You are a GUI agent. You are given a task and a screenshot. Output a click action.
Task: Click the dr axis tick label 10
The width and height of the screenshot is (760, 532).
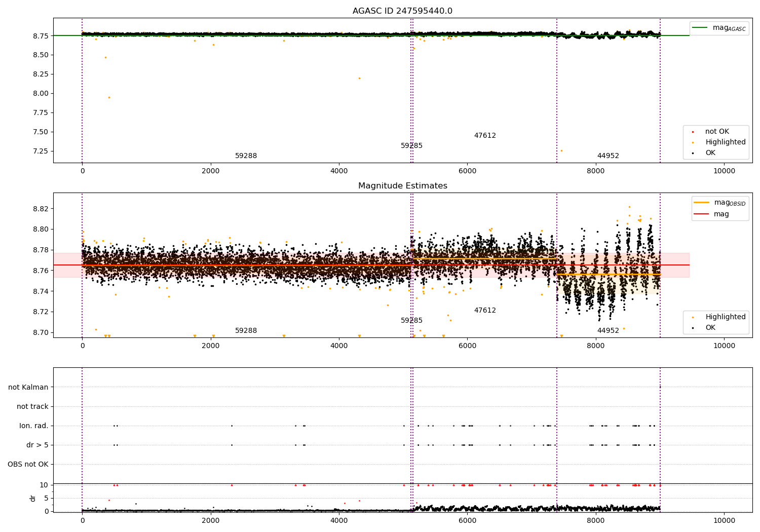[x=44, y=485]
